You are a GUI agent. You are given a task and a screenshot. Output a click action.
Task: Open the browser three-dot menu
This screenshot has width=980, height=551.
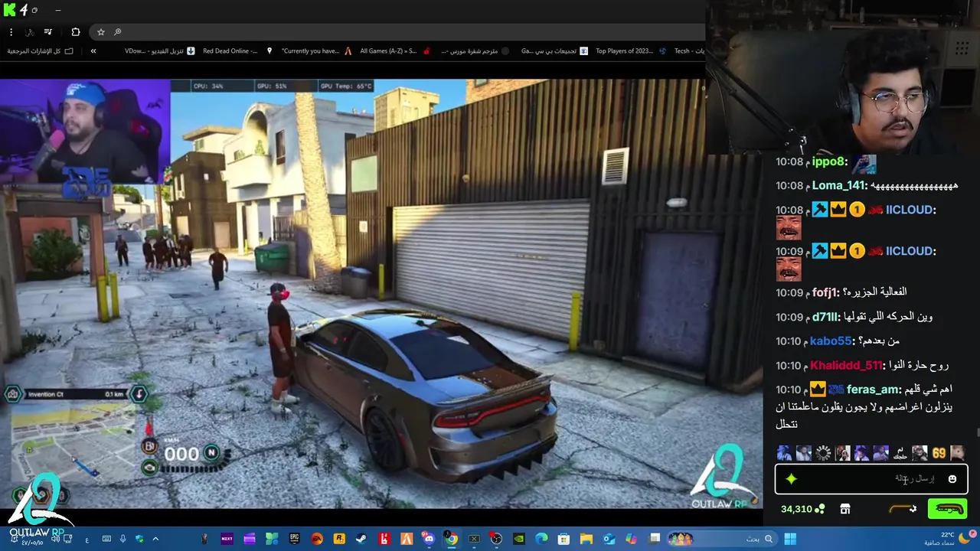11,32
